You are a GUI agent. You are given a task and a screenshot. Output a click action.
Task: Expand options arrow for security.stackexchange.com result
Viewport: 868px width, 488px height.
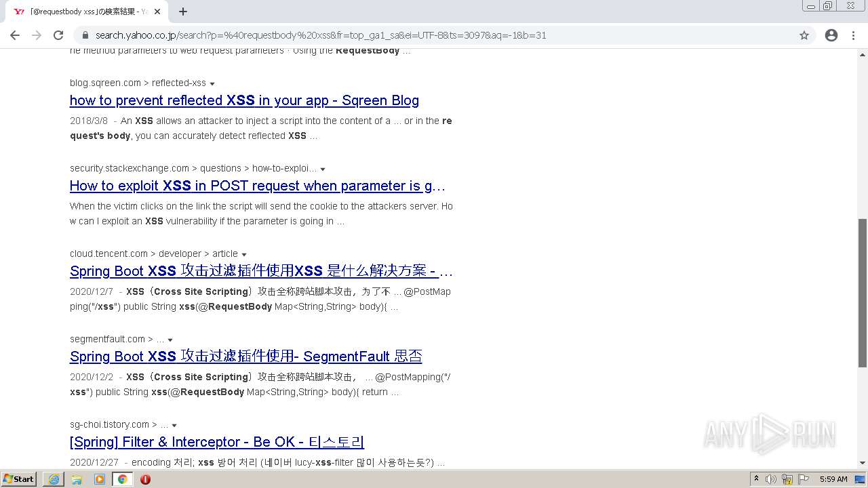323,169
